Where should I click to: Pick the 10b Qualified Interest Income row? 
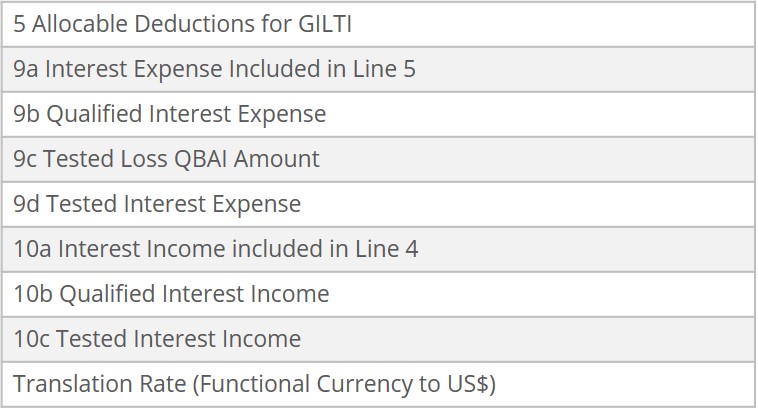378,294
